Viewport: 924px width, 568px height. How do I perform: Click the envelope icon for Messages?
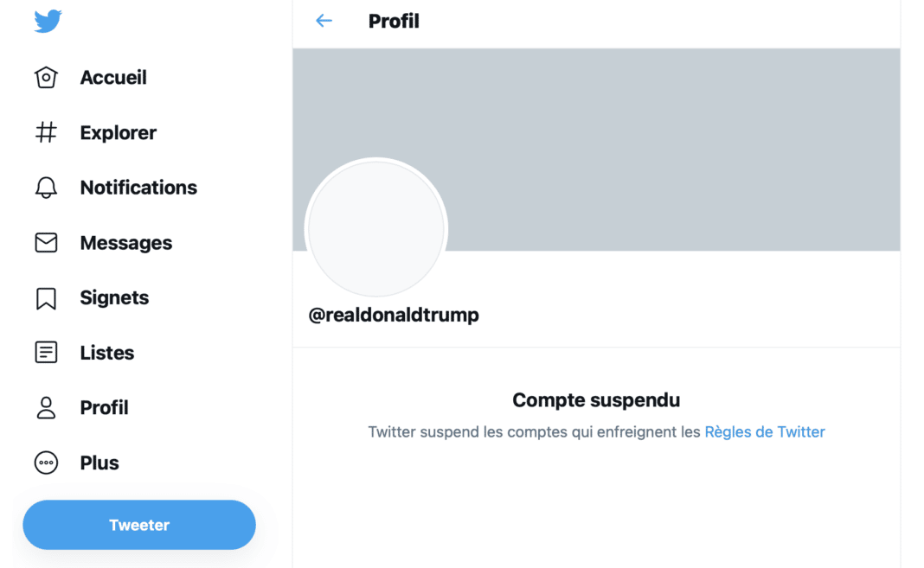click(46, 243)
